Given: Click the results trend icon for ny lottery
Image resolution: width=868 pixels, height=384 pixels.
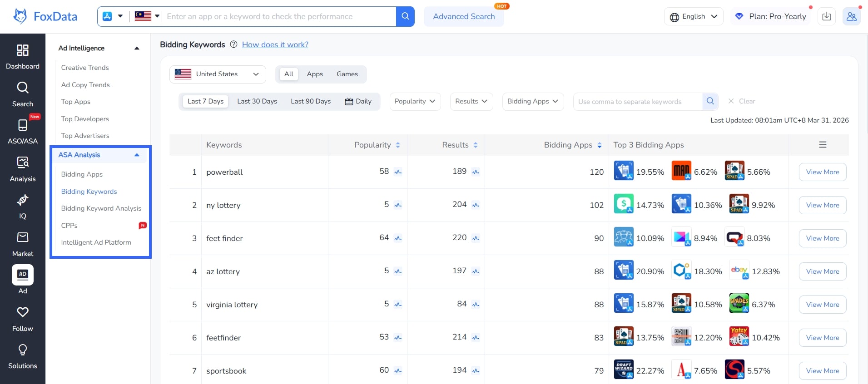Looking at the screenshot, I should (x=476, y=205).
